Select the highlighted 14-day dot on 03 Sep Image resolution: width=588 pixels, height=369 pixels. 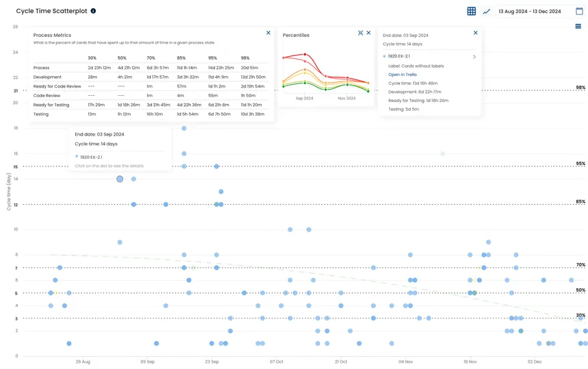pyautogui.click(x=120, y=179)
